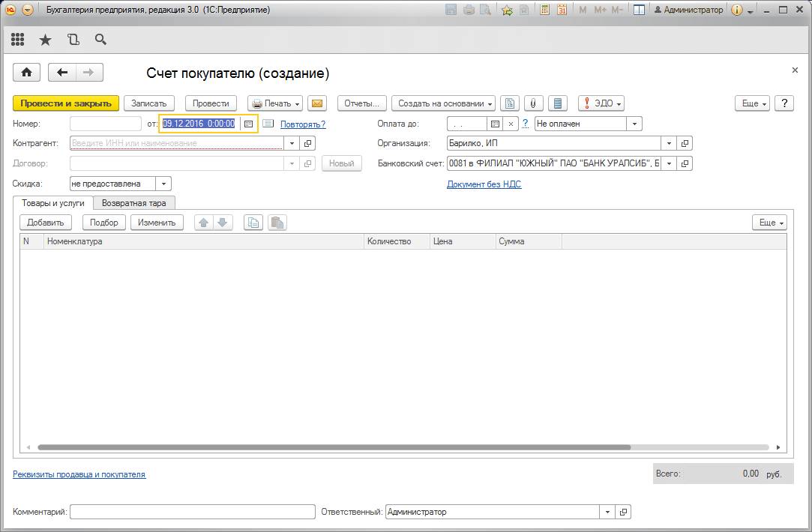812x532 pixels.
Task: Open attached files paperclip icon
Action: click(533, 103)
